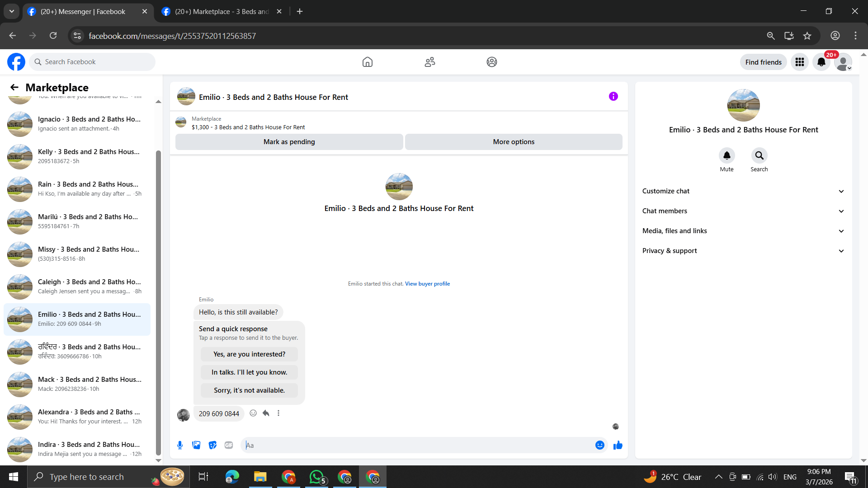
Task: Open the emoji picker in the message box
Action: tap(600, 445)
